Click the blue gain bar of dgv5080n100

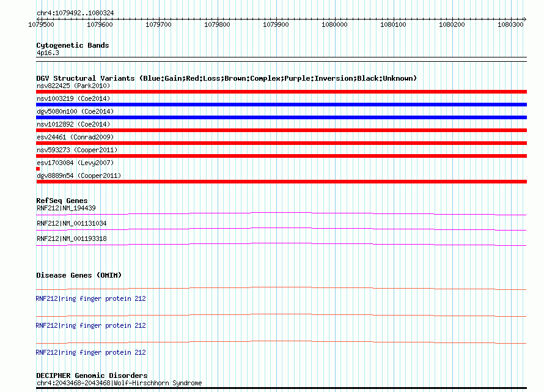click(x=281, y=117)
